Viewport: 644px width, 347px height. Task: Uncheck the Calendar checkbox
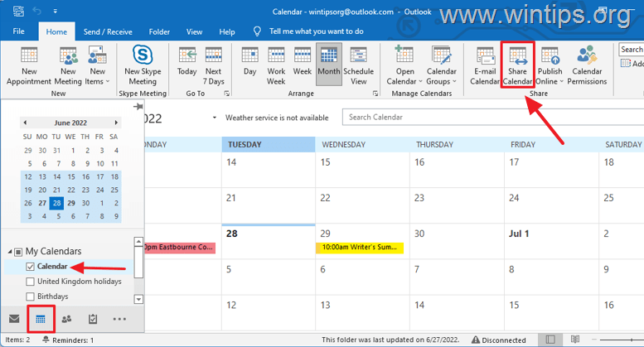(30, 267)
